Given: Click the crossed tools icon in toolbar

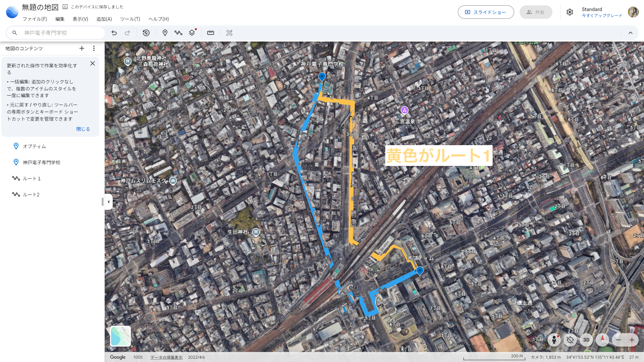Looking at the screenshot, I should tap(229, 33).
